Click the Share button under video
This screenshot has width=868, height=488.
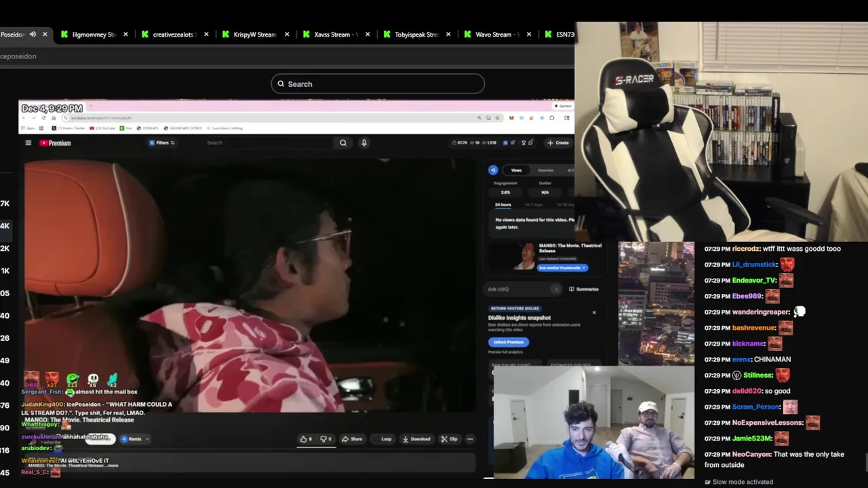click(x=352, y=439)
